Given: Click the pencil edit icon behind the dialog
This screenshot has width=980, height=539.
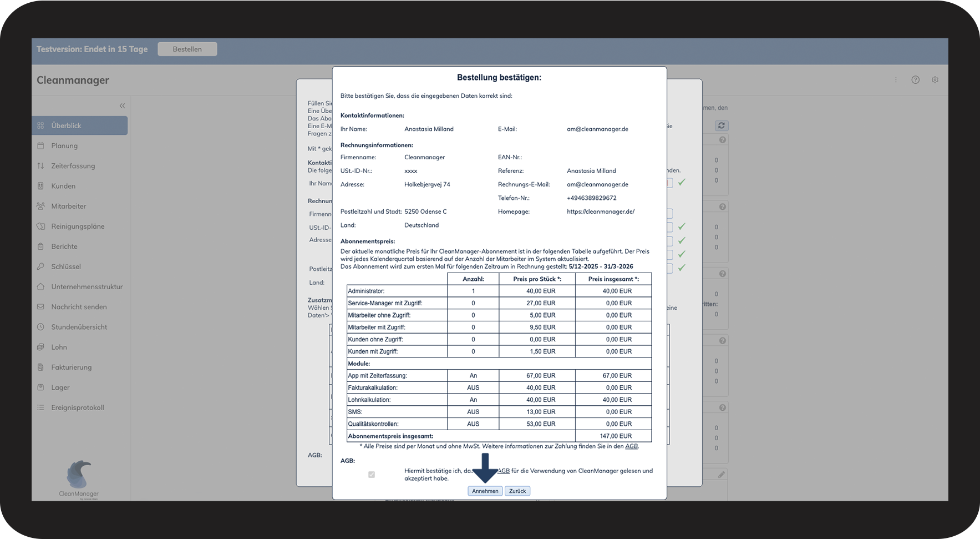Looking at the screenshot, I should tap(721, 475).
